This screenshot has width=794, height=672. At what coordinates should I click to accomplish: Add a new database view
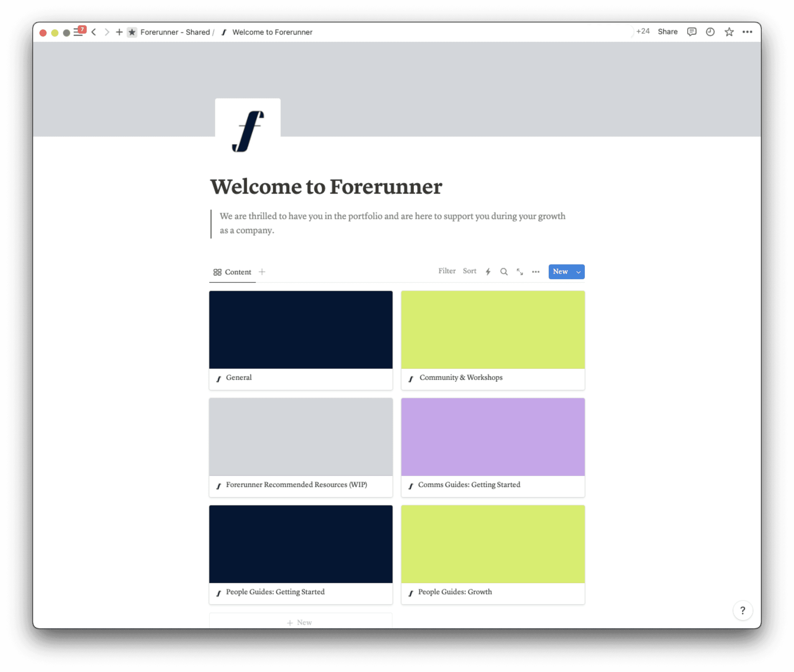click(x=262, y=272)
